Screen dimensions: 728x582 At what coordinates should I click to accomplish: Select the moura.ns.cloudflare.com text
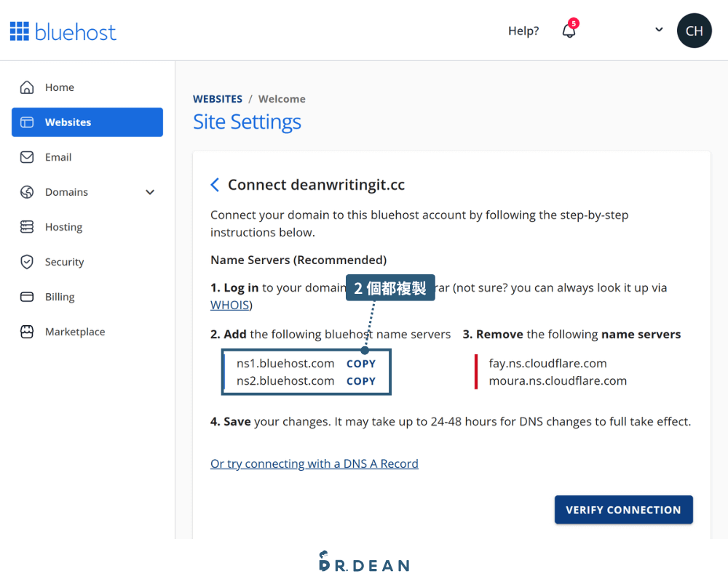pyautogui.click(x=558, y=380)
